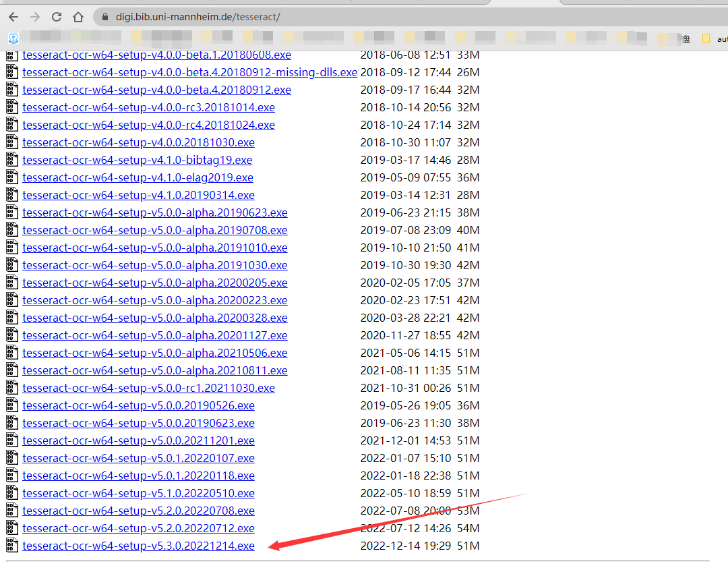Download tesseract-ocr-w64-setup-v5.2.0.20220708.exe
The image size is (728, 574).
[x=138, y=511]
